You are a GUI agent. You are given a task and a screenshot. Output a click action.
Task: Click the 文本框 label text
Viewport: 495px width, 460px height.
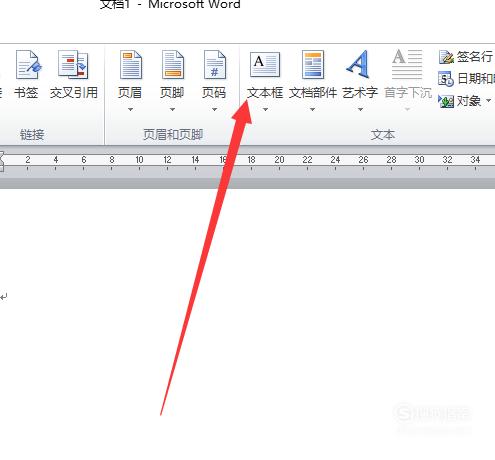[x=265, y=93]
